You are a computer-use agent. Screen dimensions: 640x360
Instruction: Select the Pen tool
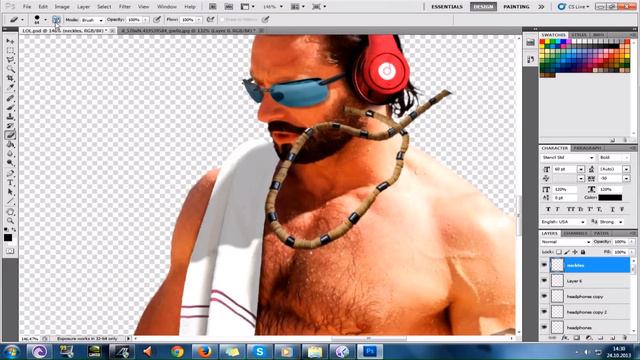pos(10,174)
